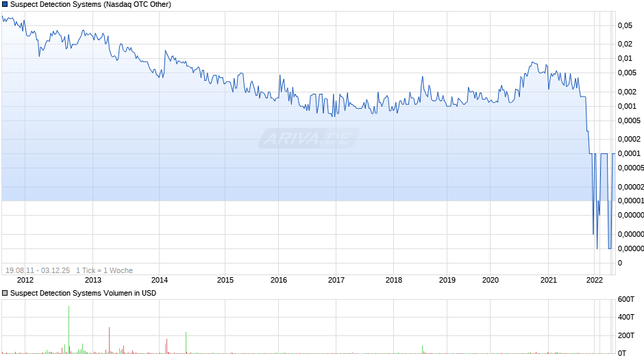Image resolution: width=644 pixels, height=360 pixels.
Task: Click the 0,01 price axis label
Action: point(625,58)
